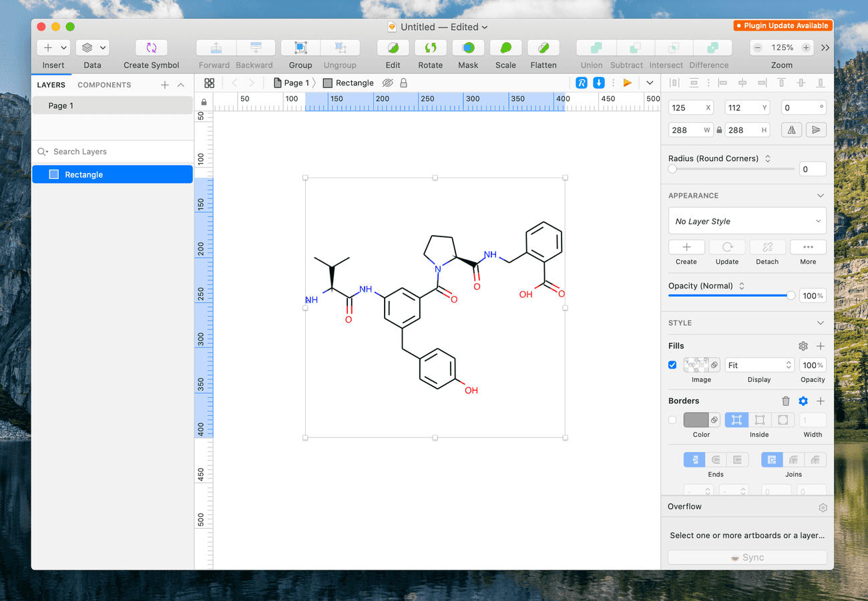
Task: Click the Sync button
Action: pos(747,558)
